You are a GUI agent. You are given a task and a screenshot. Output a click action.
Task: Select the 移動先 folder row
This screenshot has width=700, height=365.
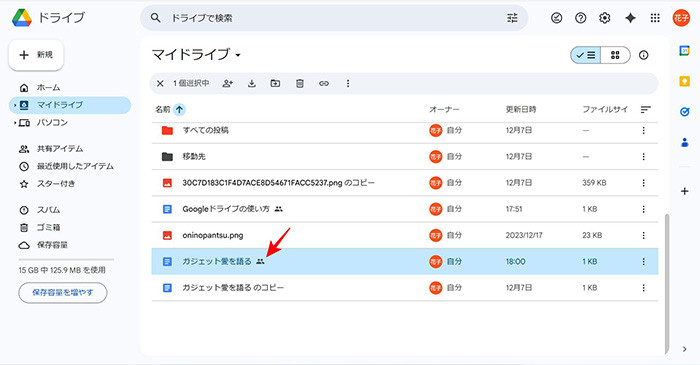click(x=405, y=157)
